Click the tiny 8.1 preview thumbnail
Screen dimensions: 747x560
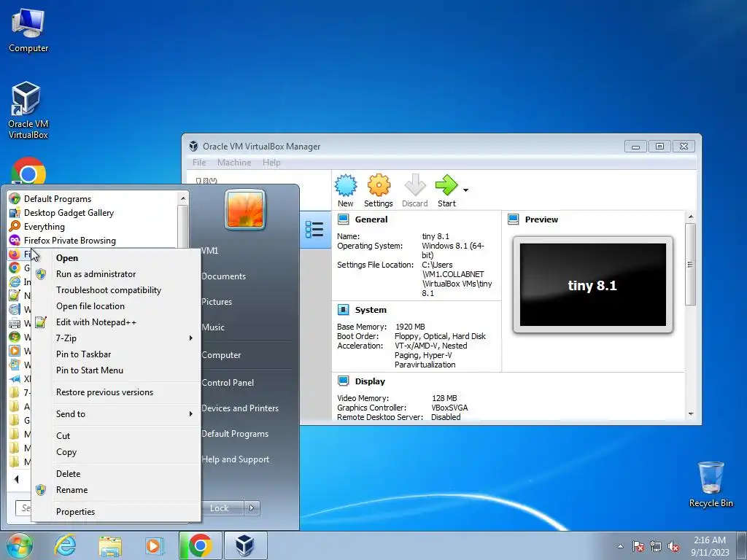click(592, 285)
